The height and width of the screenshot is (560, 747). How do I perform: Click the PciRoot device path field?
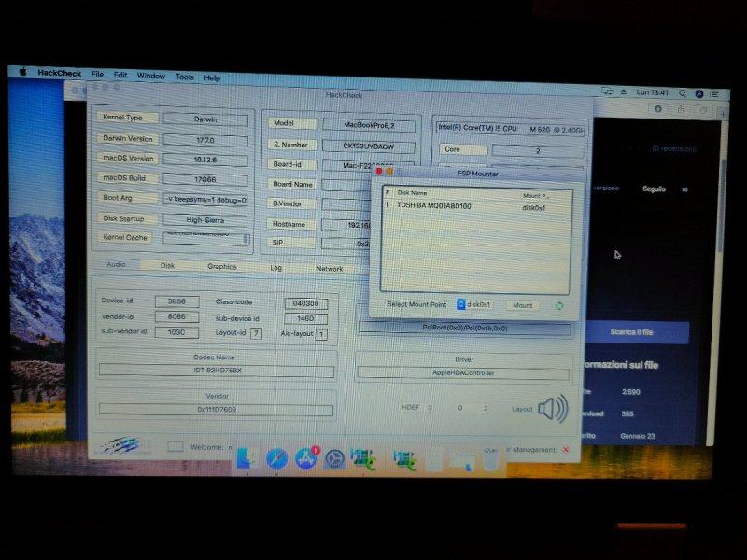[x=464, y=329]
